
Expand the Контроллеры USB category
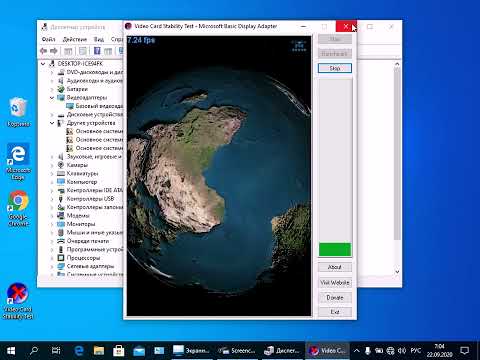[52, 199]
